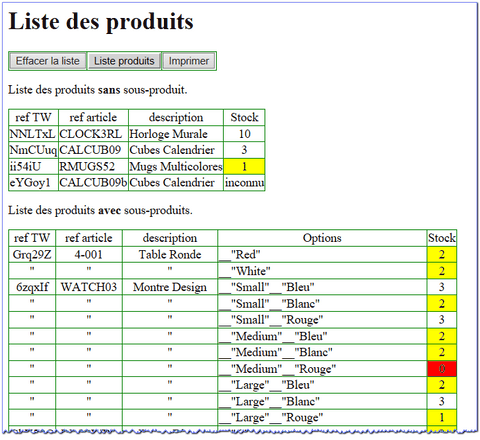The width and height of the screenshot is (480, 440).
Task: Click ref TW cell "eYGoy1"
Action: [x=33, y=183]
